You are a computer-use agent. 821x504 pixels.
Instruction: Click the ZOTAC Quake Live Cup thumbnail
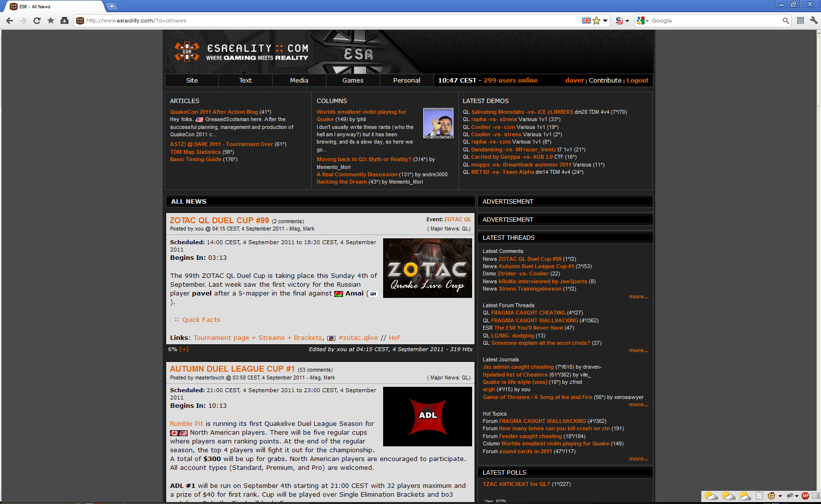tap(427, 268)
